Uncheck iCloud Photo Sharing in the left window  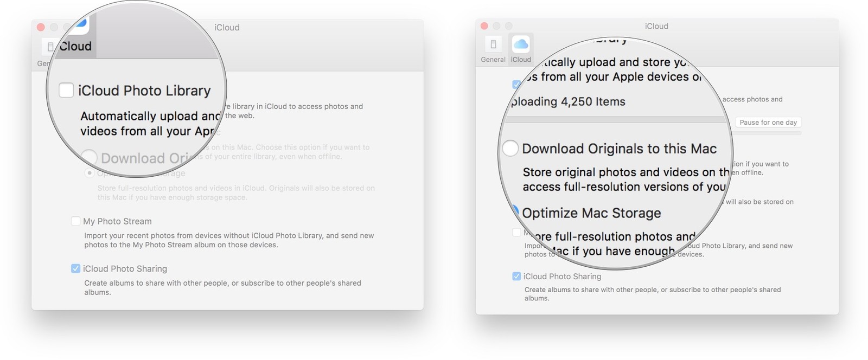tap(75, 268)
